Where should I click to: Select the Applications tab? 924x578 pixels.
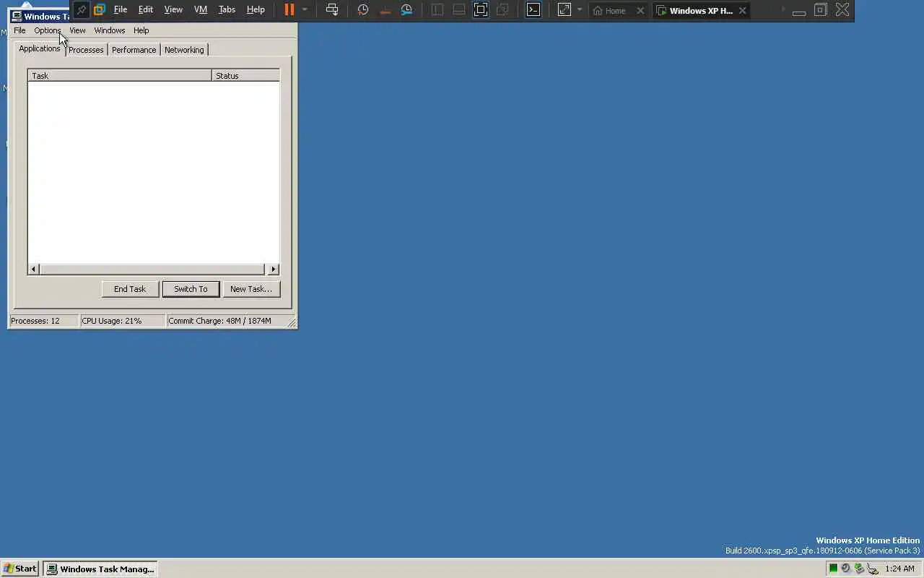[40, 48]
